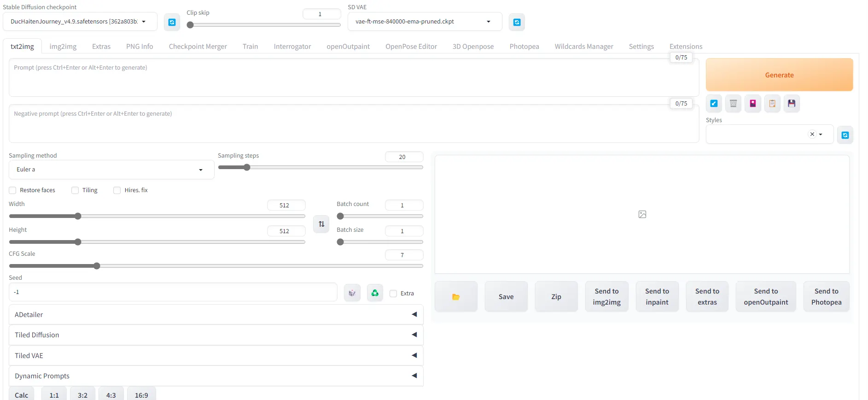Expand the ADetailer section
This screenshot has height=400, width=868.
[216, 315]
